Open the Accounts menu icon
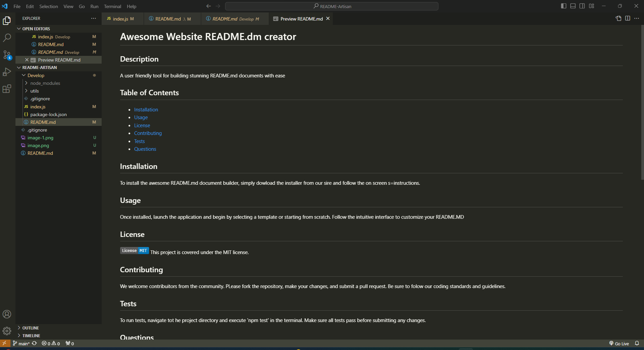The image size is (644, 350). point(7,314)
